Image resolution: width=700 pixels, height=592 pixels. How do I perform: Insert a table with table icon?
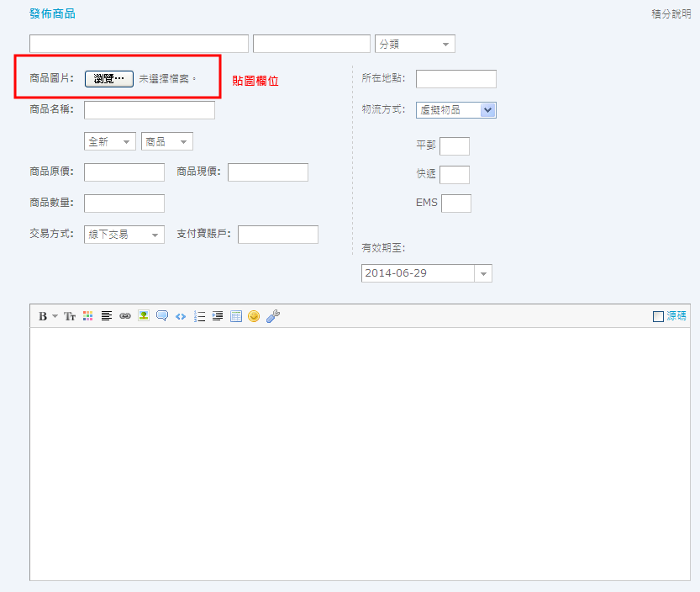point(235,316)
